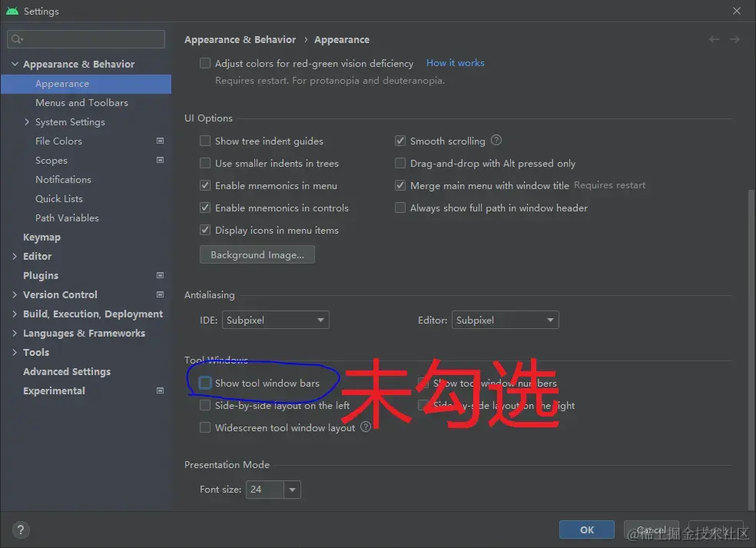The width and height of the screenshot is (756, 548).
Task: Click the back navigation arrow in settings header
Action: [x=713, y=39]
